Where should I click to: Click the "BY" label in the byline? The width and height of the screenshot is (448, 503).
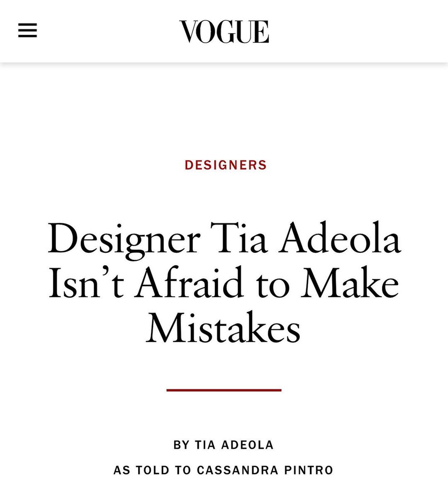coord(181,445)
